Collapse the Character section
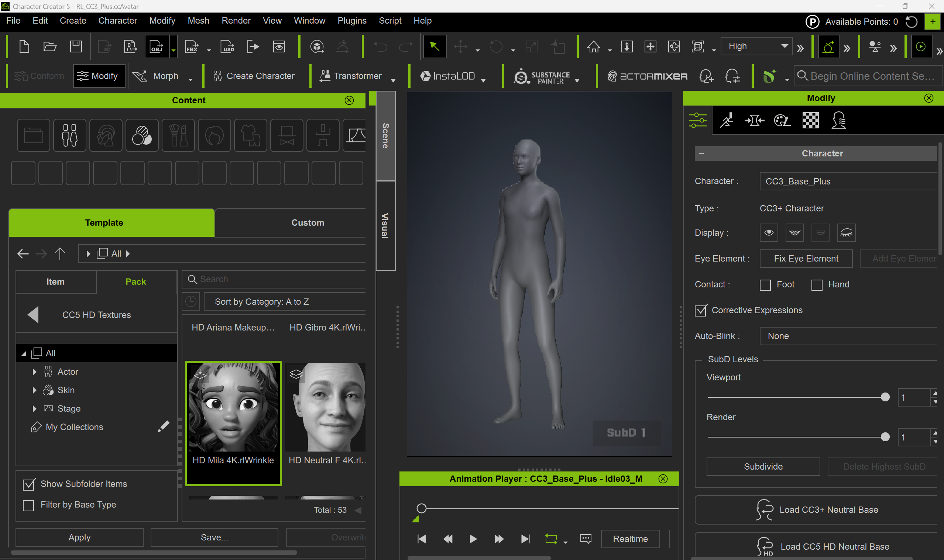Screen dimensions: 944x560 (701, 153)
